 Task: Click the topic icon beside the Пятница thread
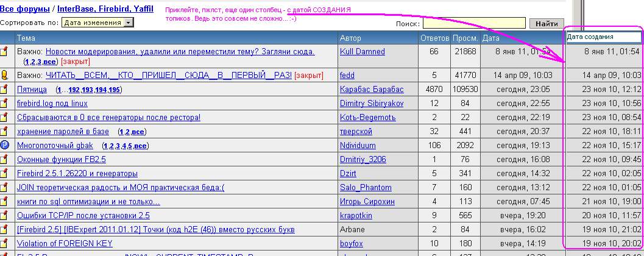4,90
